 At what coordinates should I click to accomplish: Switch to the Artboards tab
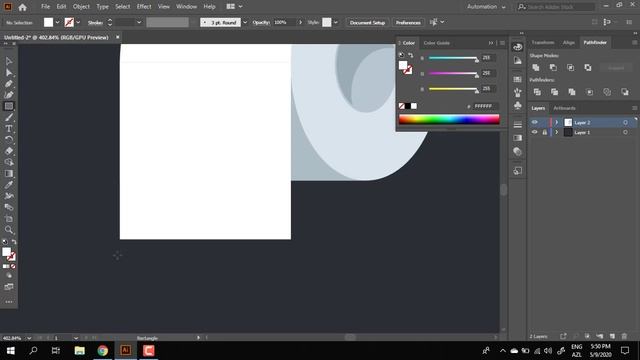click(x=564, y=108)
